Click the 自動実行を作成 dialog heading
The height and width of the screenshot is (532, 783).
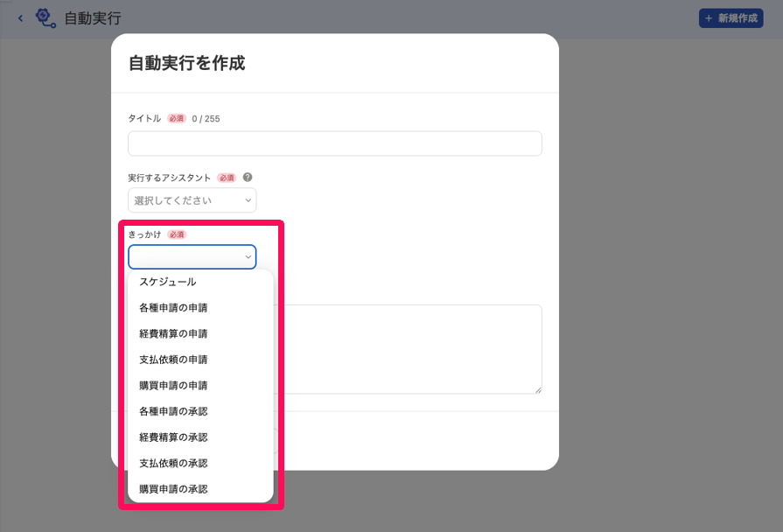point(186,64)
